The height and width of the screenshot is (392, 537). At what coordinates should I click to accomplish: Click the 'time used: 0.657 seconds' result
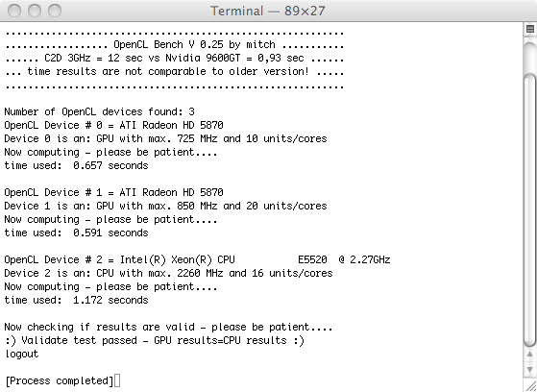click(76, 166)
